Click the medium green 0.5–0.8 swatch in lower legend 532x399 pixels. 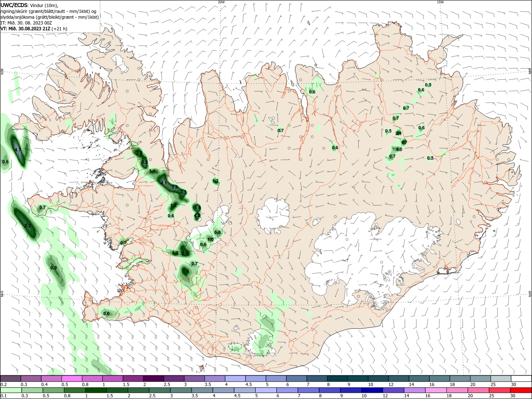[x=54, y=390]
